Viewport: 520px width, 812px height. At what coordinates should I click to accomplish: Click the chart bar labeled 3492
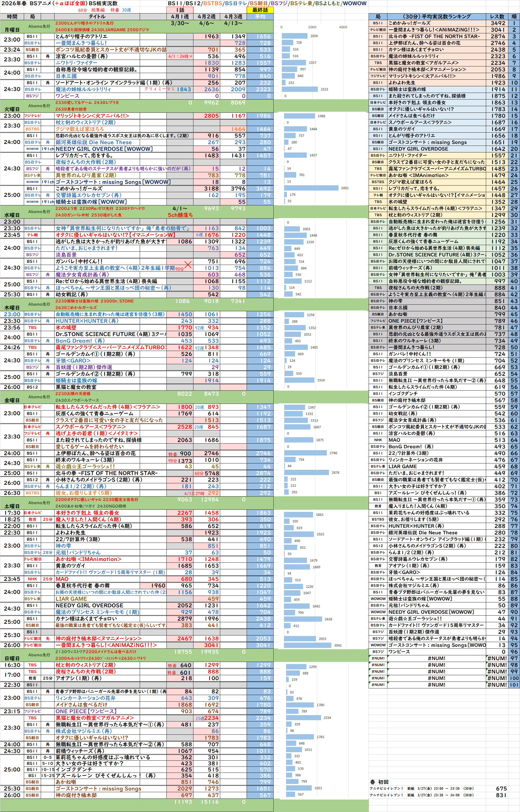(x=311, y=188)
